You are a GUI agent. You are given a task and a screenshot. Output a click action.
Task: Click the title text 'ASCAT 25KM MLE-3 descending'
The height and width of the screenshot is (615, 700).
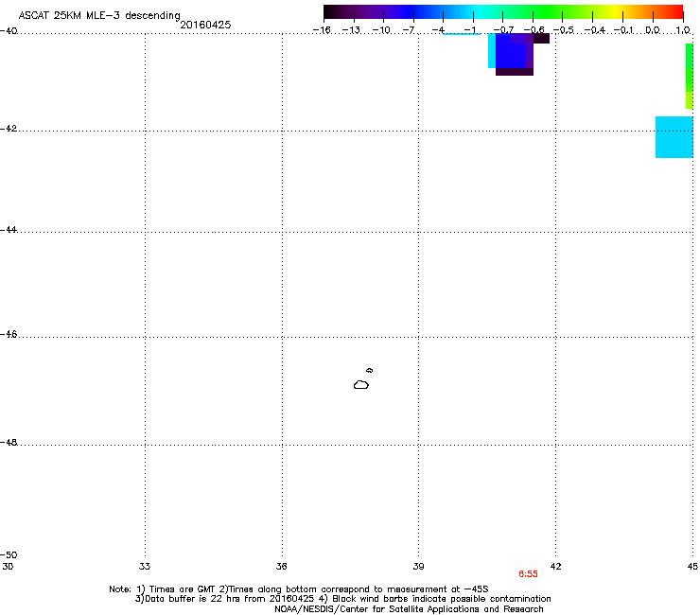(x=99, y=16)
